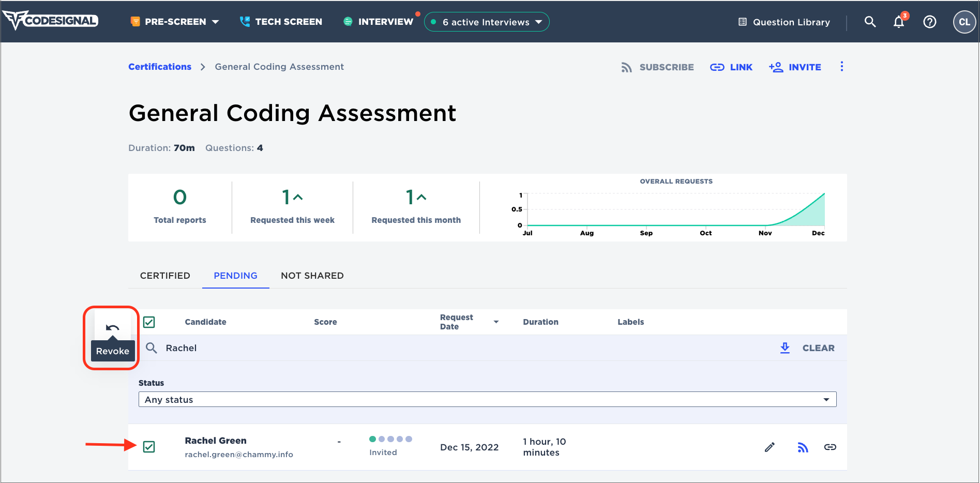This screenshot has height=483, width=980.
Task: Click the Total reports statistic
Action: click(x=180, y=206)
